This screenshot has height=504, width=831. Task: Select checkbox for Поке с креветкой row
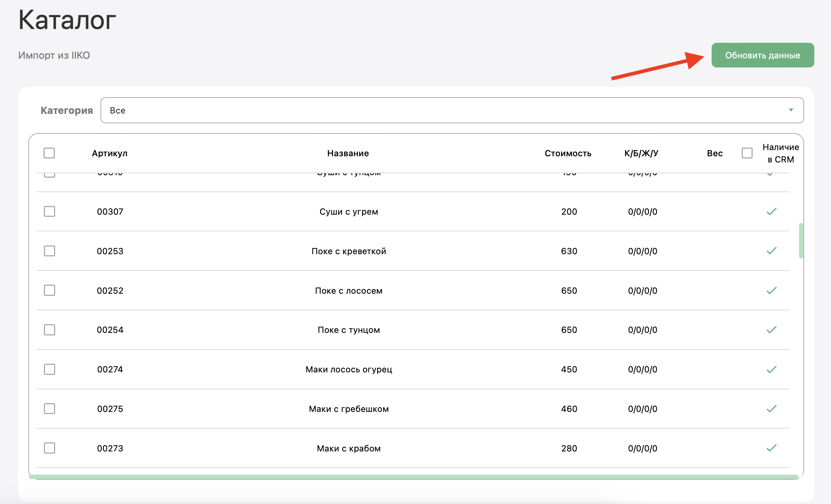[49, 251]
